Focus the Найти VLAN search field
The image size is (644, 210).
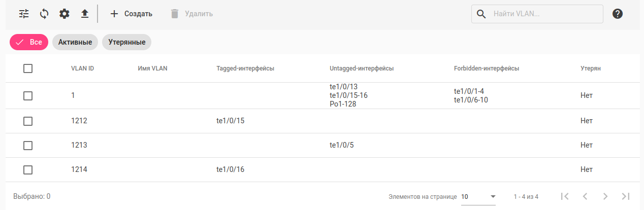pos(545,14)
